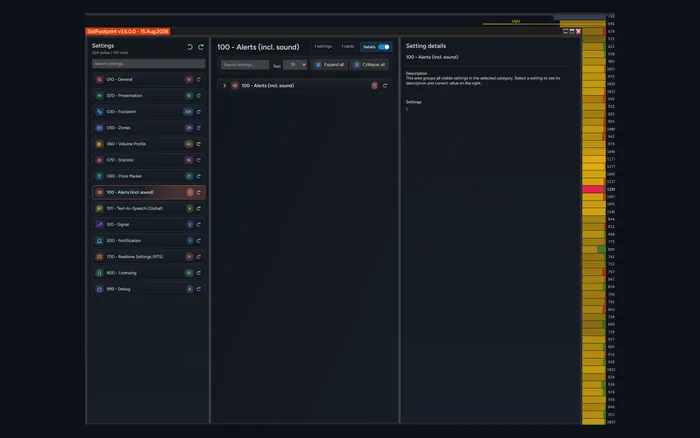700x438 pixels.
Task: Reset the 999 - Debug category
Action: (x=199, y=289)
